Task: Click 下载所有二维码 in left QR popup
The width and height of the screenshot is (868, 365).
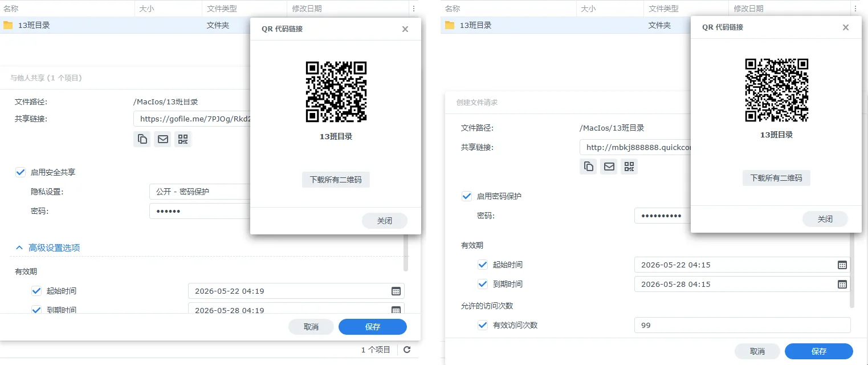Action: coord(336,180)
